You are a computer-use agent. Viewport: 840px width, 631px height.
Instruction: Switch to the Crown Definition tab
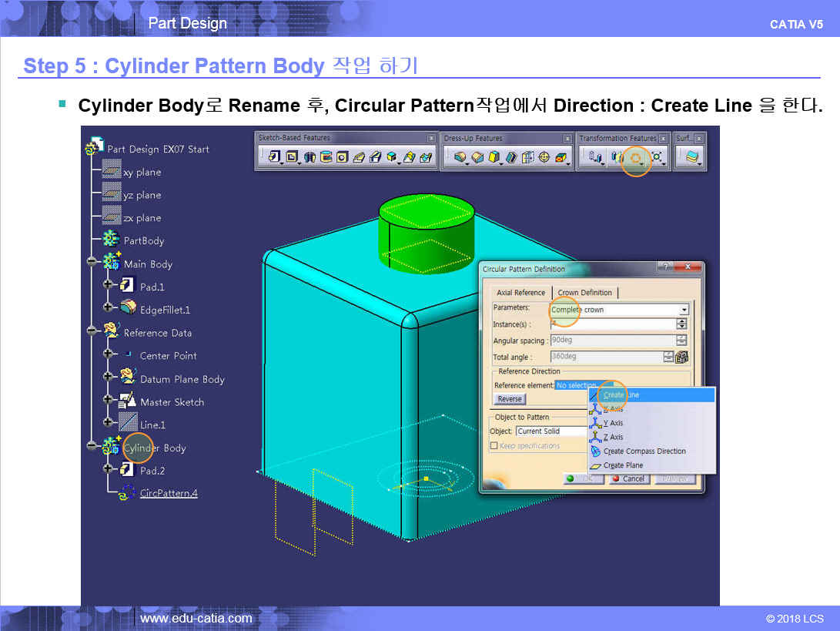point(585,293)
